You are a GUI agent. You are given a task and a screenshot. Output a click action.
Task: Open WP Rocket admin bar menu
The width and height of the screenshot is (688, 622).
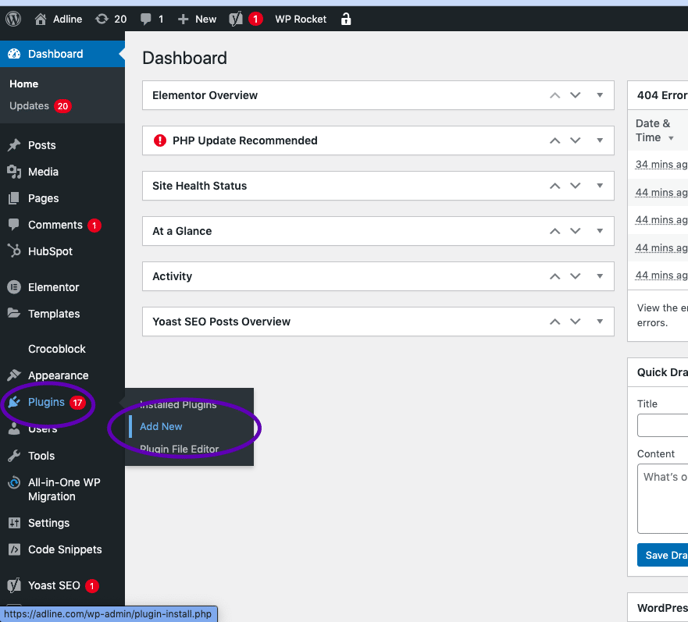pos(301,19)
